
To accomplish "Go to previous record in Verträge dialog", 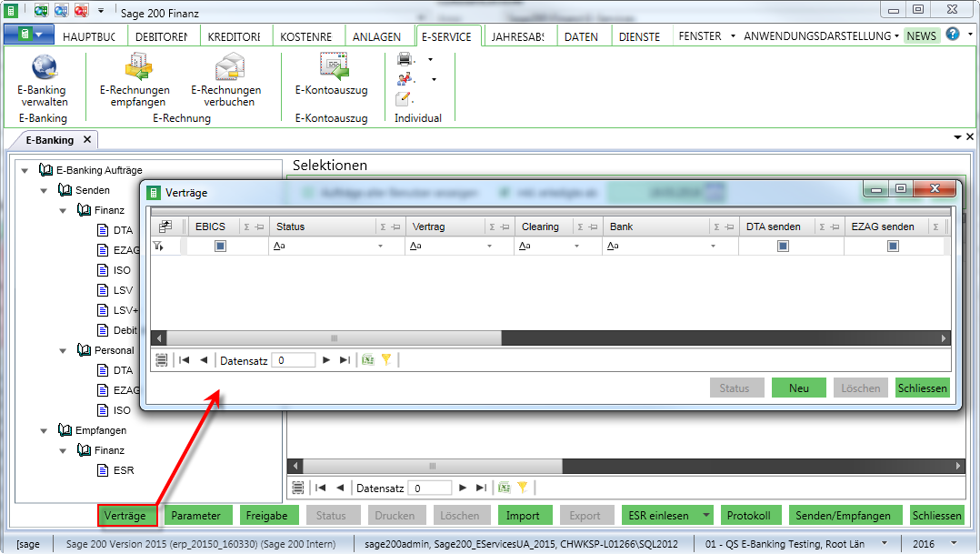I will pos(203,360).
